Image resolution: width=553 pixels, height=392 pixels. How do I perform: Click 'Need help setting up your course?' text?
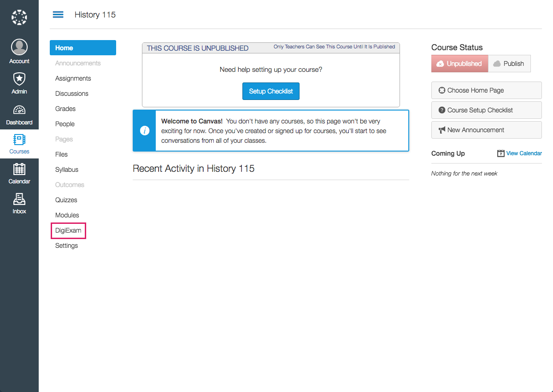pos(271,70)
